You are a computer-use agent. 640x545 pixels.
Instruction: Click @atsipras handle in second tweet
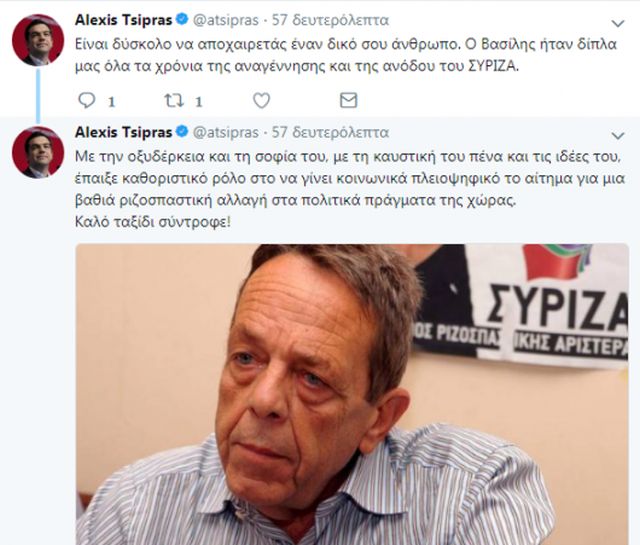coord(226,132)
